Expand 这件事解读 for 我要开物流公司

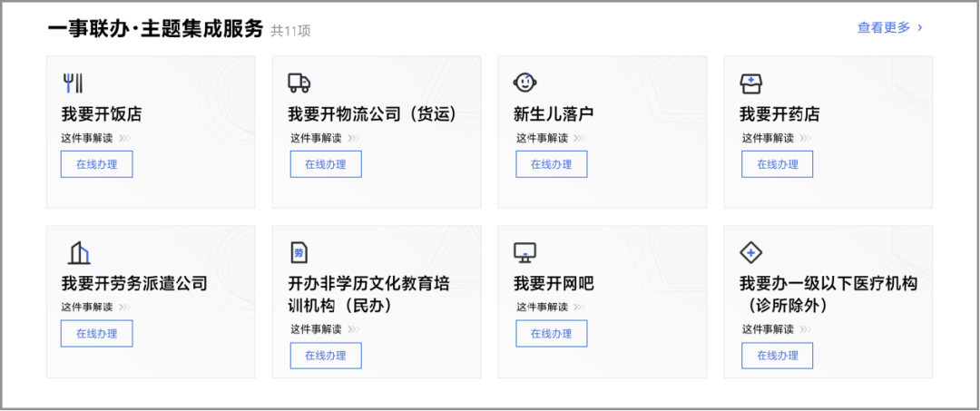(325, 138)
